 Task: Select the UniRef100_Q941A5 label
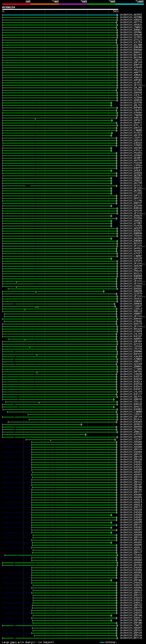(x=131, y=35)
